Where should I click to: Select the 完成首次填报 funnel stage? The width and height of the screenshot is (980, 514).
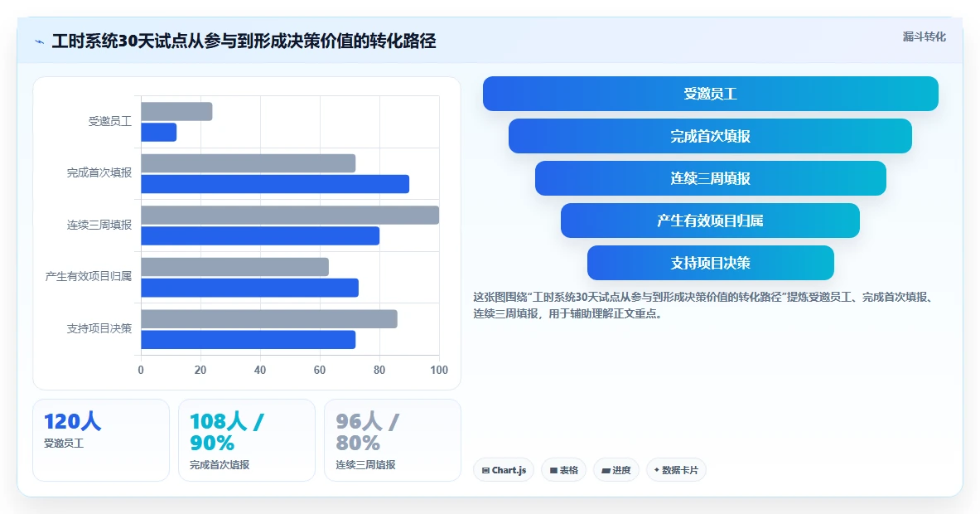point(710,136)
